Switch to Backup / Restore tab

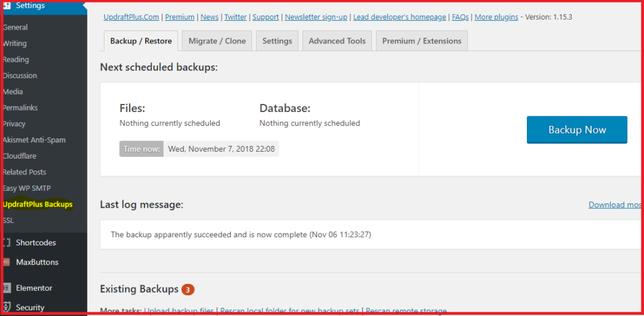pos(141,41)
